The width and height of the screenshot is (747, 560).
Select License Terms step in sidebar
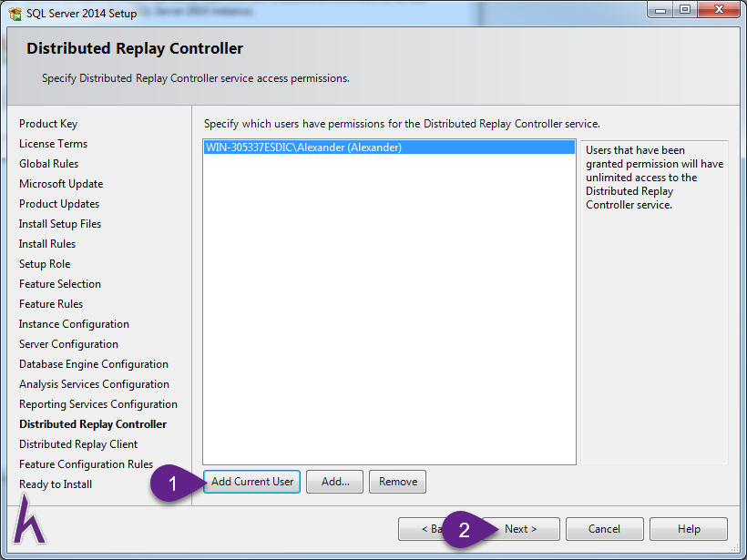pos(54,144)
